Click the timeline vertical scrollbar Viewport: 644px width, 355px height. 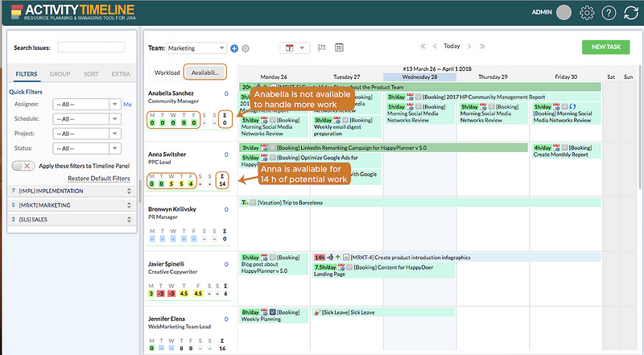pyautogui.click(x=641, y=126)
